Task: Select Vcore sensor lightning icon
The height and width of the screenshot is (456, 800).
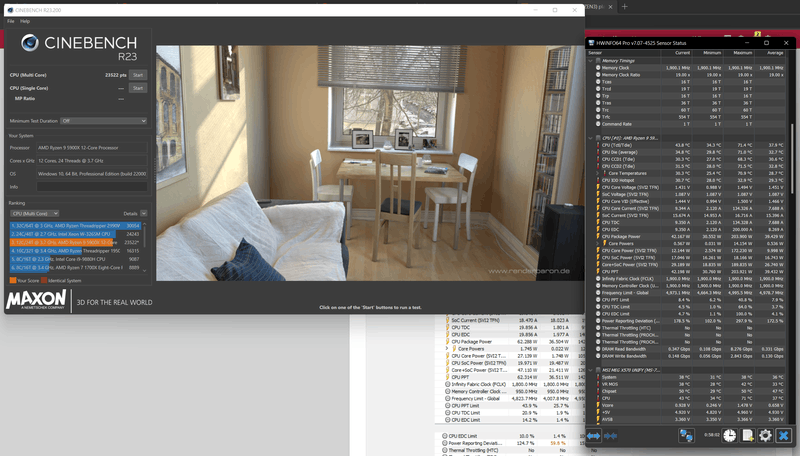Action: 598,405
